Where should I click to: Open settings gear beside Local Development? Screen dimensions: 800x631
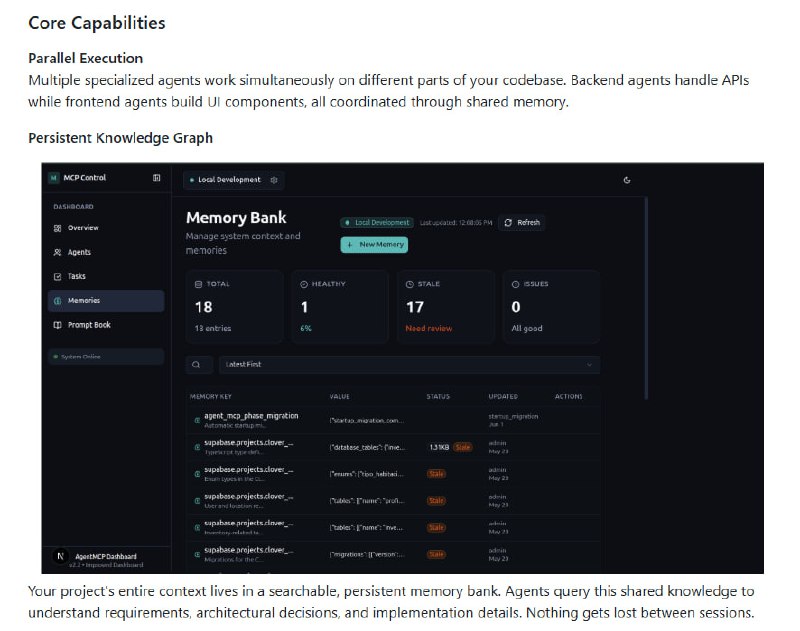(x=274, y=180)
